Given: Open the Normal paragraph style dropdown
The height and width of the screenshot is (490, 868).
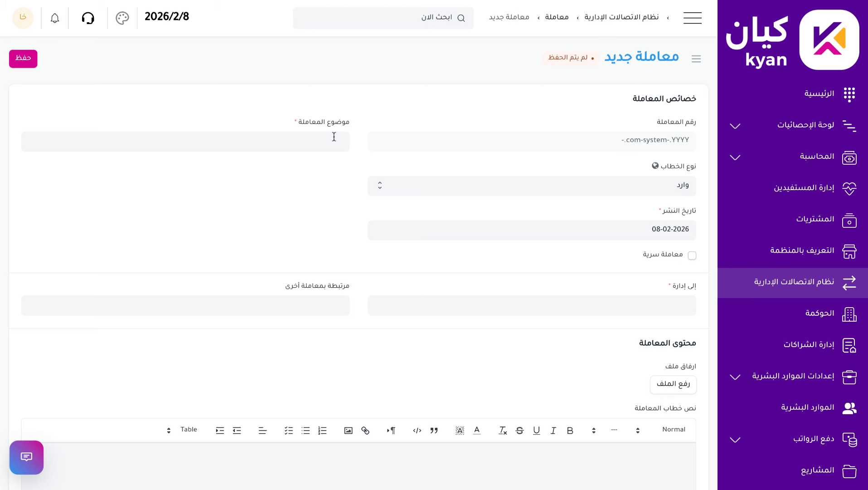Looking at the screenshot, I should point(674,430).
